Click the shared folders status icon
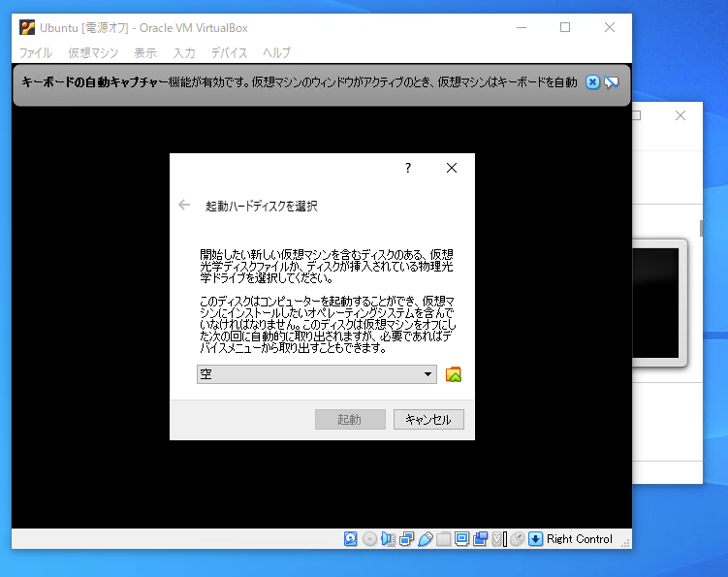Screen dimensions: 728x577 (443, 539)
